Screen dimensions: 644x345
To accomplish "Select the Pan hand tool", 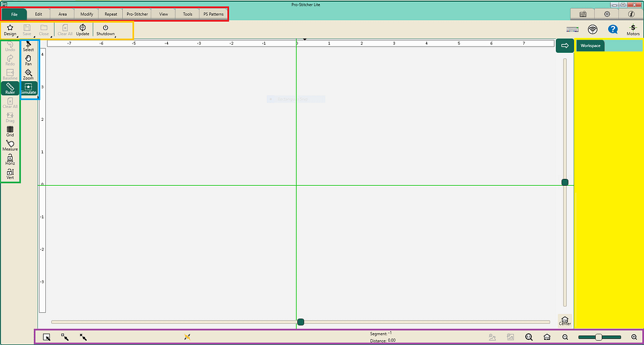I will click(28, 59).
